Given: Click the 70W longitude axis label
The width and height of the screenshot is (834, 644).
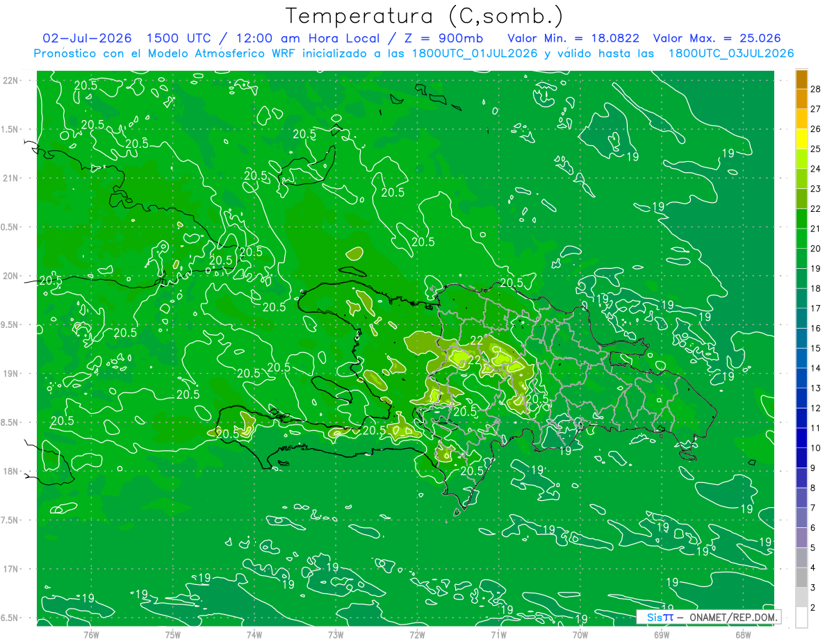Looking at the screenshot, I should (580, 634).
